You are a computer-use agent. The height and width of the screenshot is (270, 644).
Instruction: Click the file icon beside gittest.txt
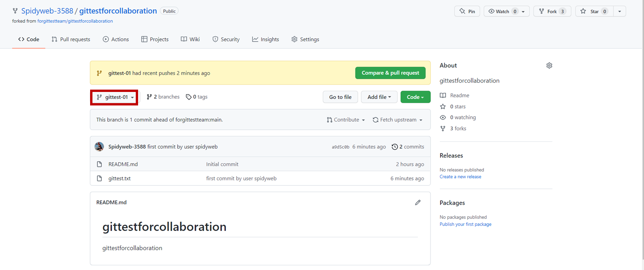click(x=99, y=178)
